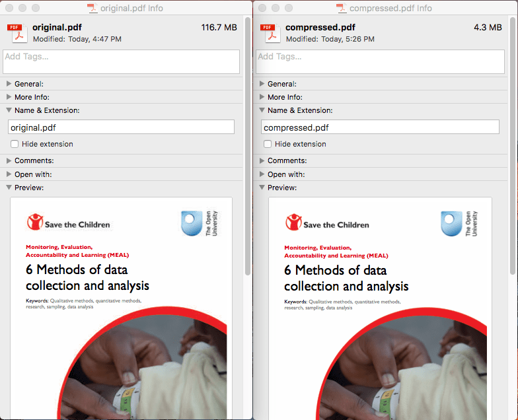
Task: Minimize the original.pdf Info window
Action: [22, 8]
